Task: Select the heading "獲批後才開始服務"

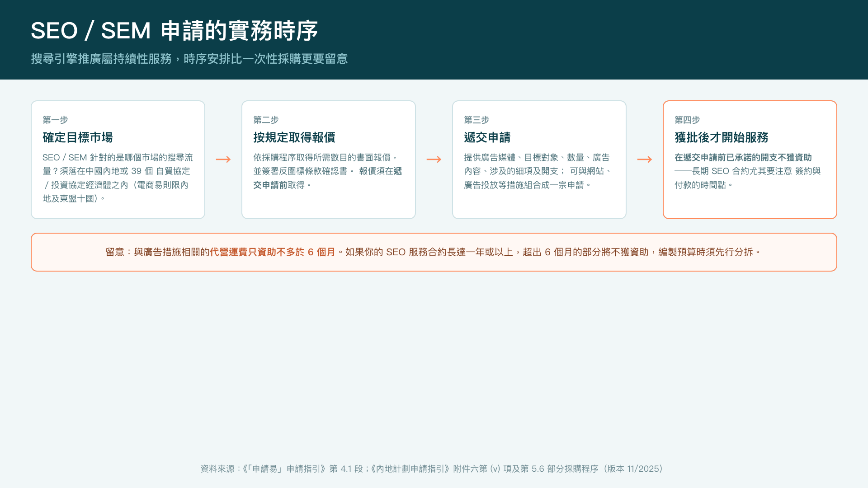Action: click(722, 137)
